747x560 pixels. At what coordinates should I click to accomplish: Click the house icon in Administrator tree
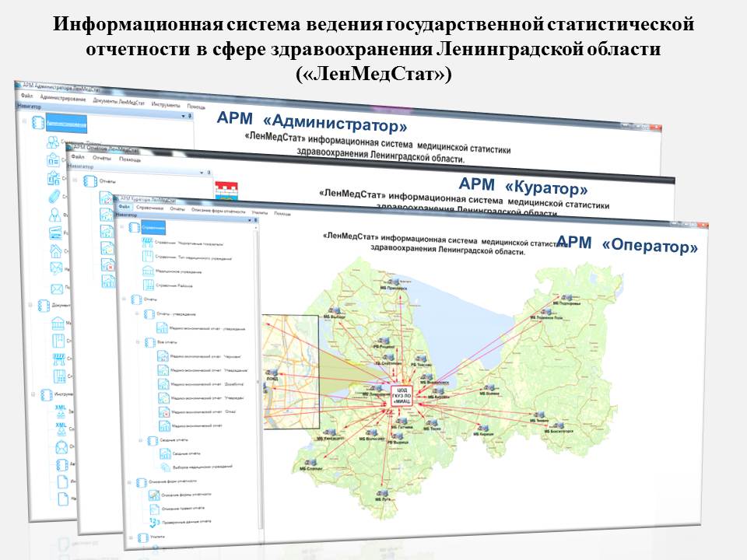pyautogui.click(x=56, y=250)
